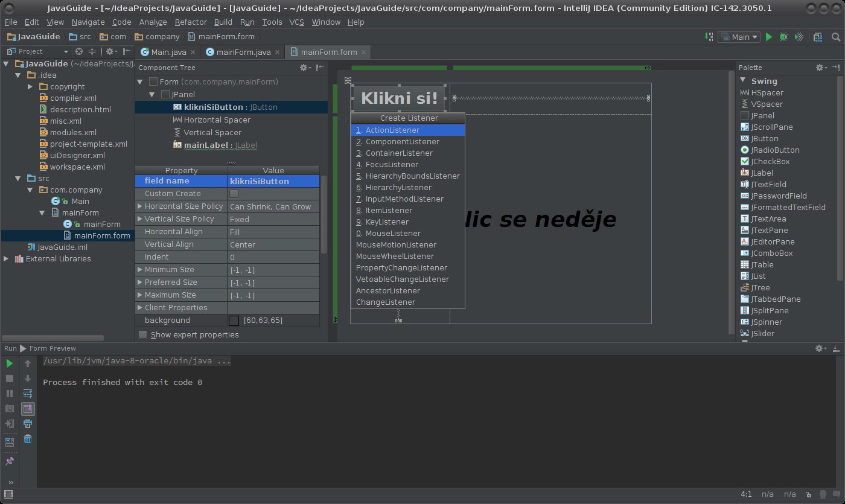Enable the Show expert properties checkbox
The height and width of the screenshot is (504, 845).
143,334
